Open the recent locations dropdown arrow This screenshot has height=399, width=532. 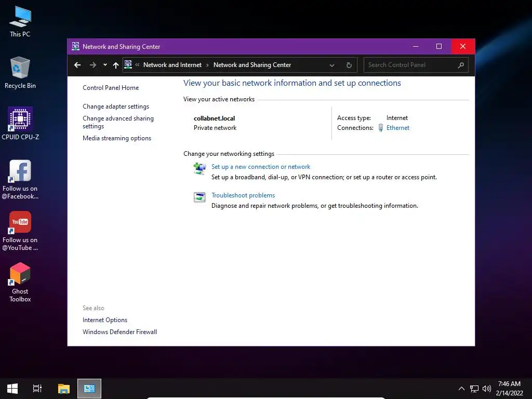pyautogui.click(x=105, y=65)
